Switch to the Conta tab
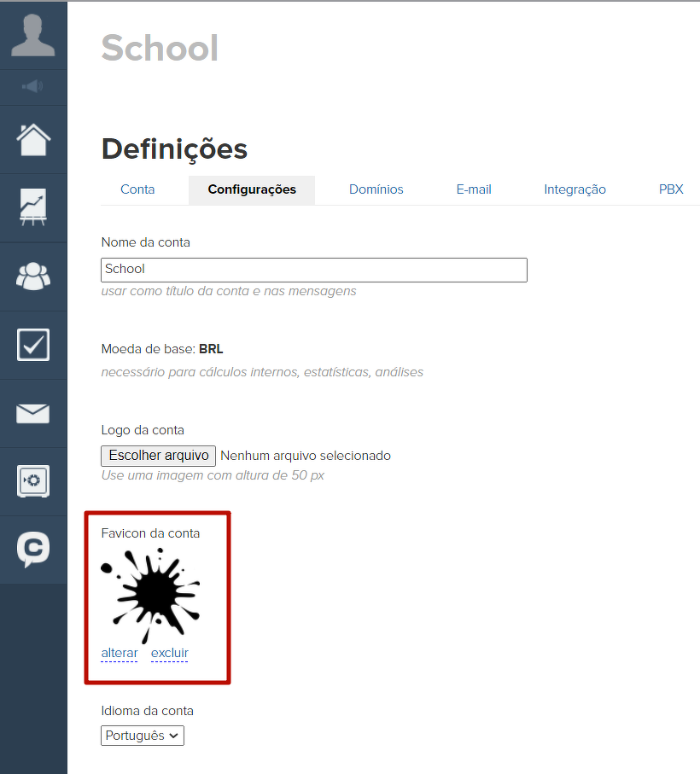 click(x=137, y=189)
